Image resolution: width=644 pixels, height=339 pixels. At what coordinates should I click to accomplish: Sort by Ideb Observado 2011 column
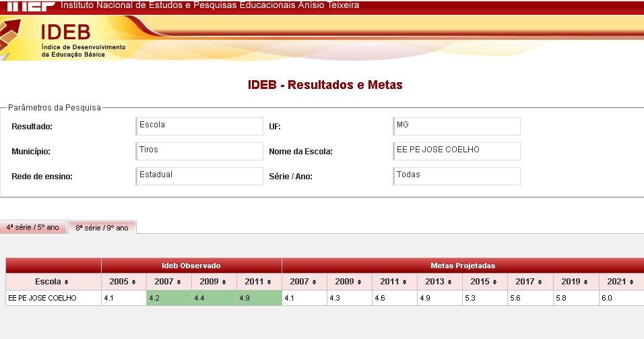pyautogui.click(x=259, y=282)
